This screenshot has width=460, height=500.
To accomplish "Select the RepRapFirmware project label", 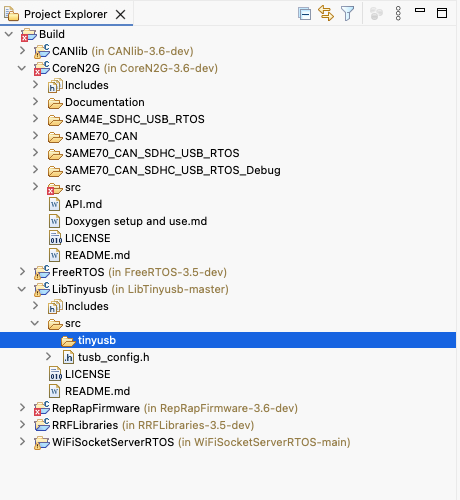I will click(x=96, y=408).
